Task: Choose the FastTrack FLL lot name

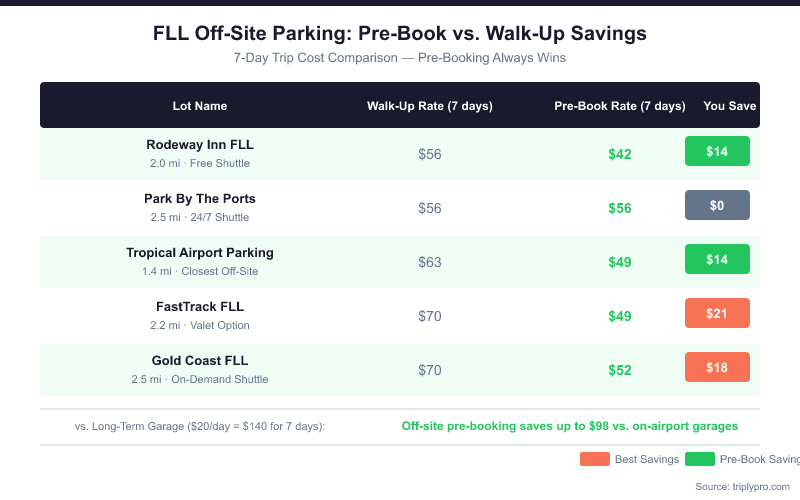Action: (200, 306)
